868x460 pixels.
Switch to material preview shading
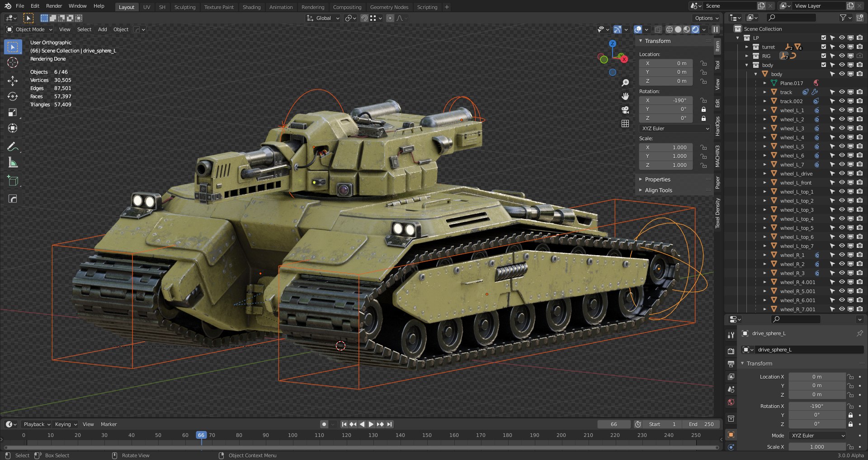[687, 29]
